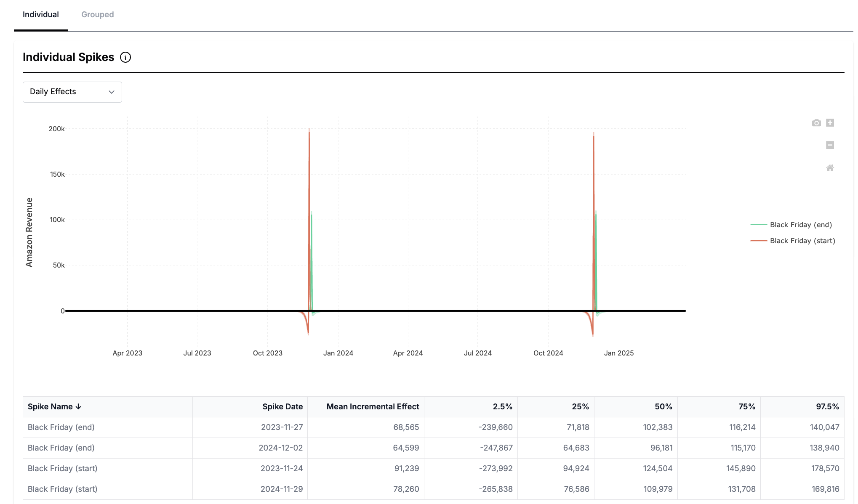This screenshot has height=504, width=858.
Task: Sort by Spike Date column header
Action: tap(282, 407)
